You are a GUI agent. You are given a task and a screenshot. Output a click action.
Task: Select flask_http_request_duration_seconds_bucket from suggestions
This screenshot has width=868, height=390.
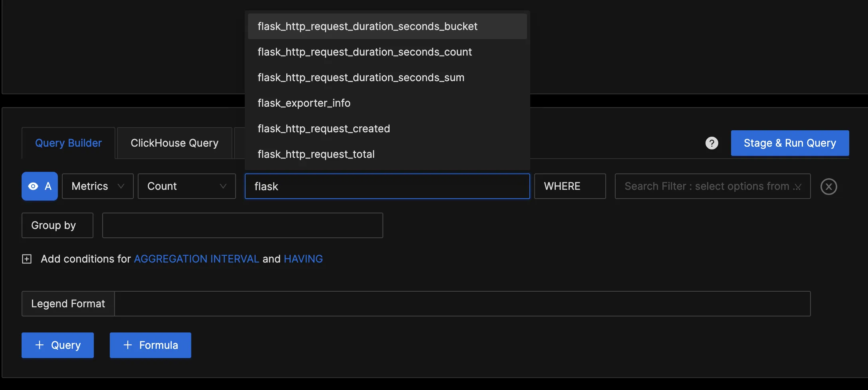click(x=387, y=26)
